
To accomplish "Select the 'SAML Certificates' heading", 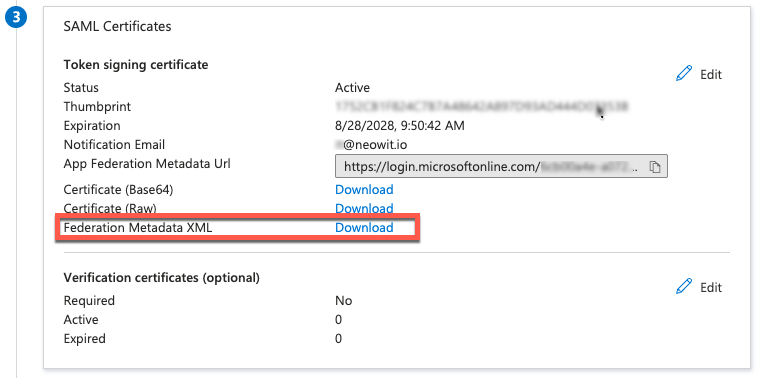I will (118, 26).
